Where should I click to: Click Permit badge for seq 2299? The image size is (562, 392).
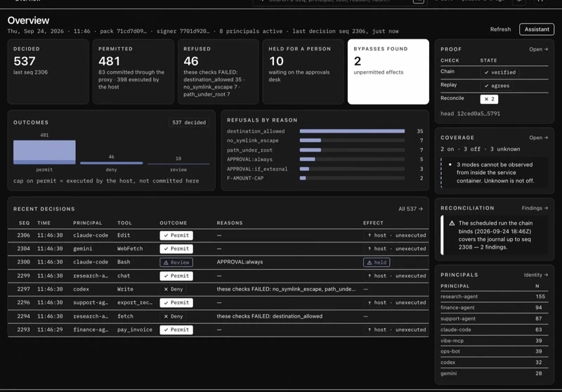click(x=176, y=276)
